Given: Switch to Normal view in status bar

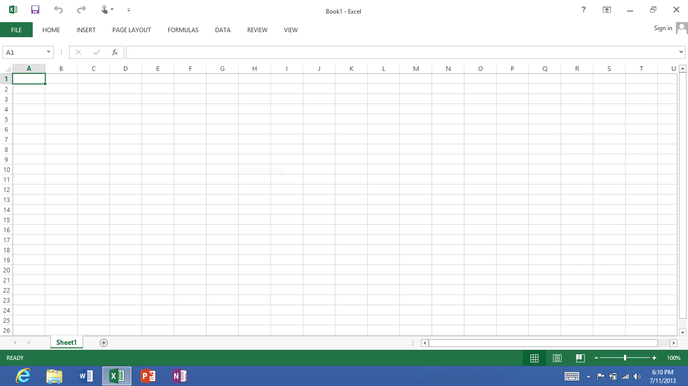Looking at the screenshot, I should coord(534,358).
